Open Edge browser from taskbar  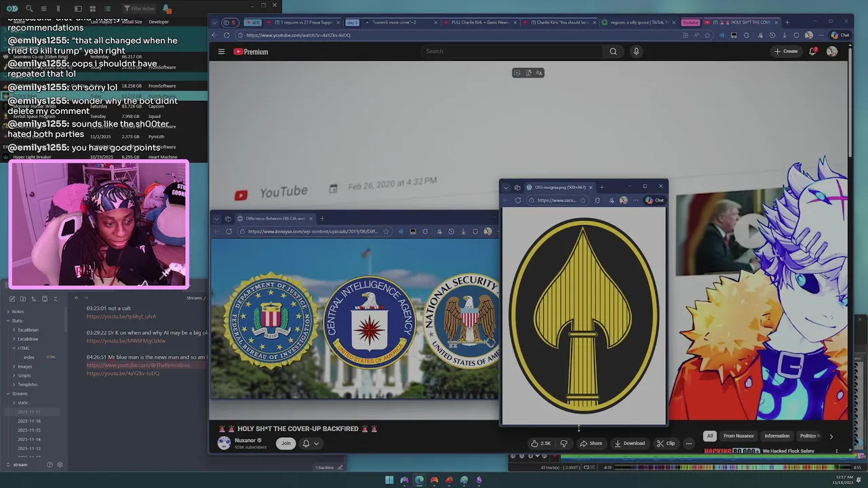(x=419, y=481)
